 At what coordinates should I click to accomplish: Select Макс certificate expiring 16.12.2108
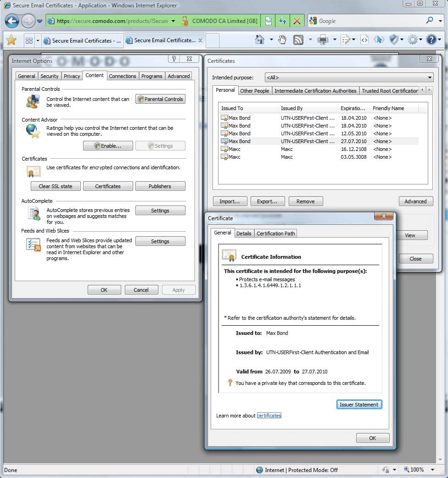coord(319,149)
